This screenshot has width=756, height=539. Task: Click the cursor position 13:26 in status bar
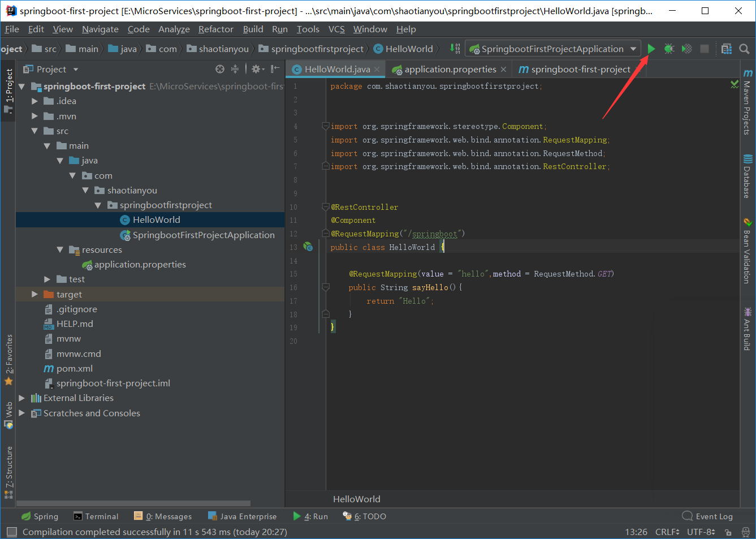click(636, 532)
